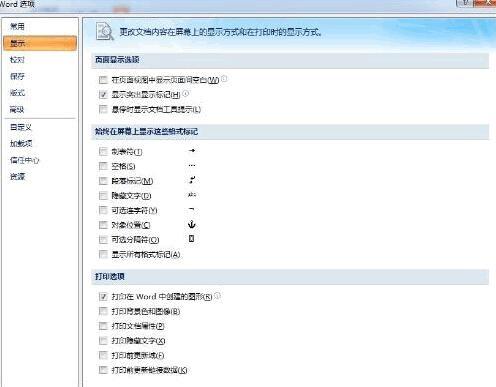This screenshot has width=496, height=387.
Task: Enable 打印前更新链接数据(K) checkbox
Action: (x=103, y=370)
